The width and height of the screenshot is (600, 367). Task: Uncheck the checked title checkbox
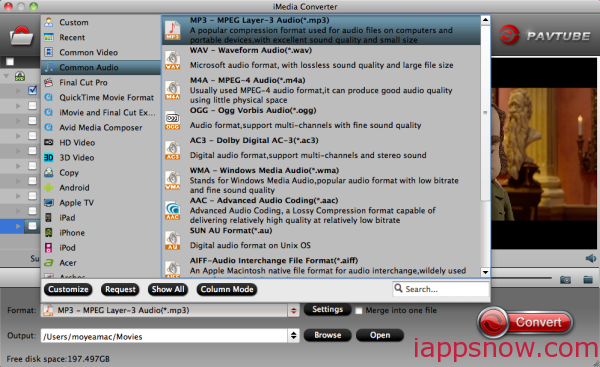pos(33,90)
